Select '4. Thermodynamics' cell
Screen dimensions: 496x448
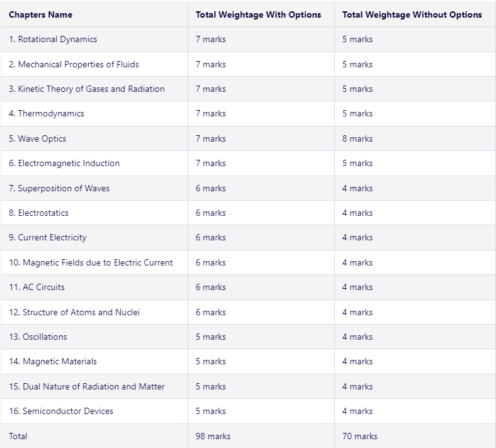pyautogui.click(x=47, y=113)
